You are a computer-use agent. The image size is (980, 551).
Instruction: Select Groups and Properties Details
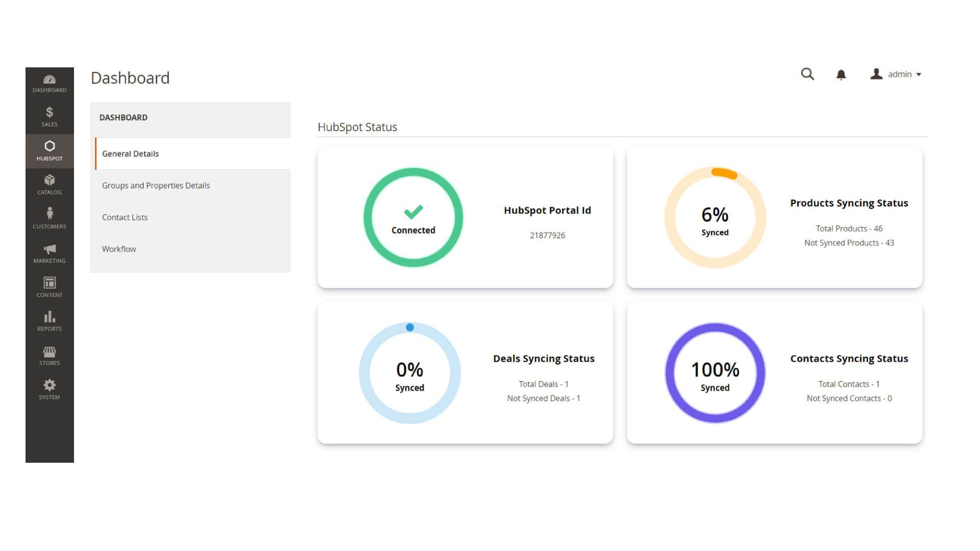(x=156, y=185)
